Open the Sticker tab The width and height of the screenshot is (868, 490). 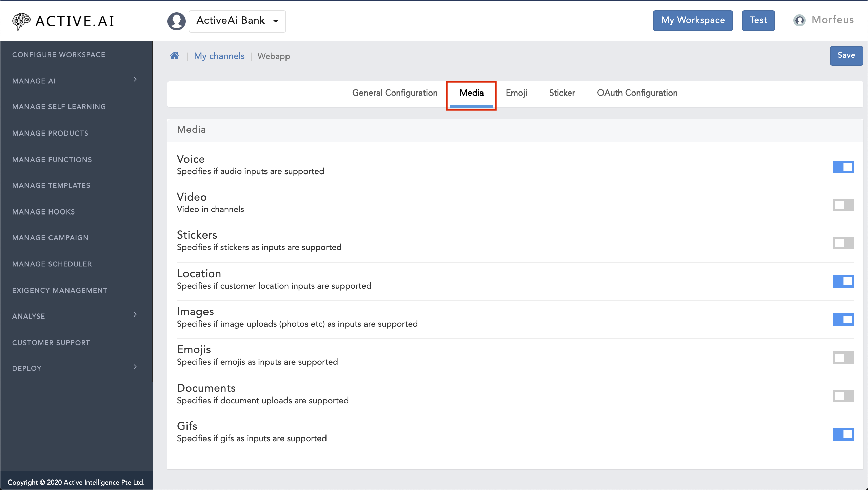tap(562, 93)
